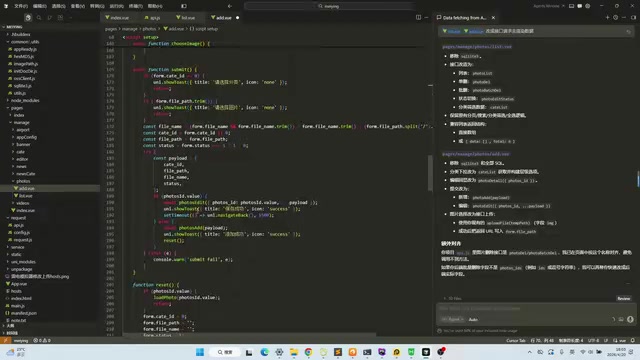Click the errors and warnings status indicator
640x360 pixels.
[x=42, y=340]
